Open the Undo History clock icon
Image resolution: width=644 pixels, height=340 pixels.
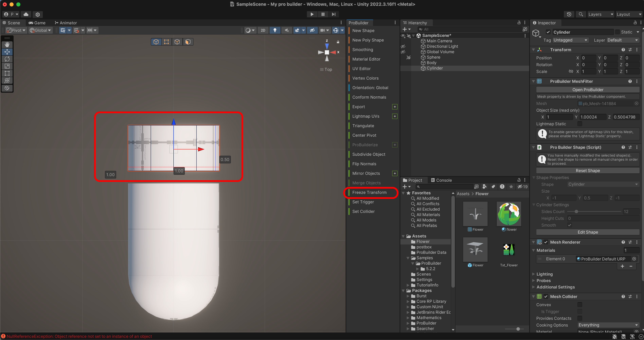(569, 14)
